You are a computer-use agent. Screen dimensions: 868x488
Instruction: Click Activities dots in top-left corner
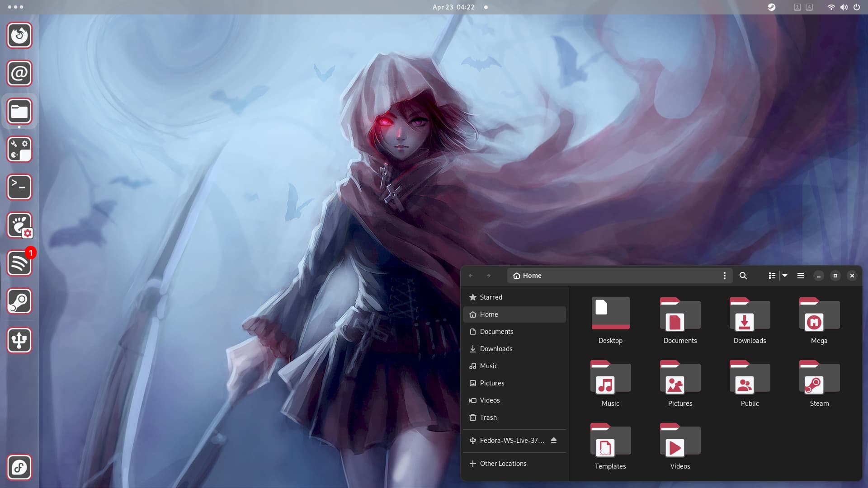15,7
